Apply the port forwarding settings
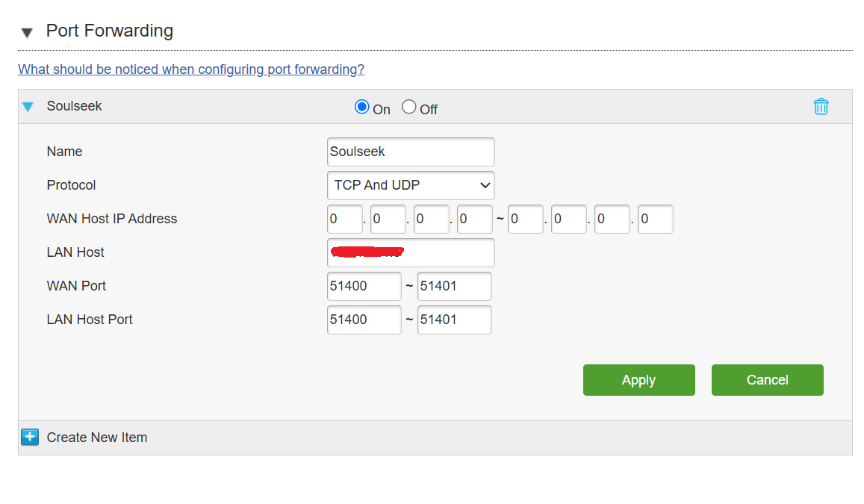Viewport: 864px width, 504px height. [x=638, y=380]
